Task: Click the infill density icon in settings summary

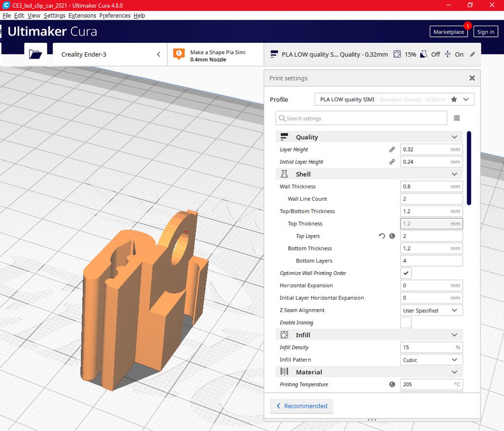Action: point(397,54)
